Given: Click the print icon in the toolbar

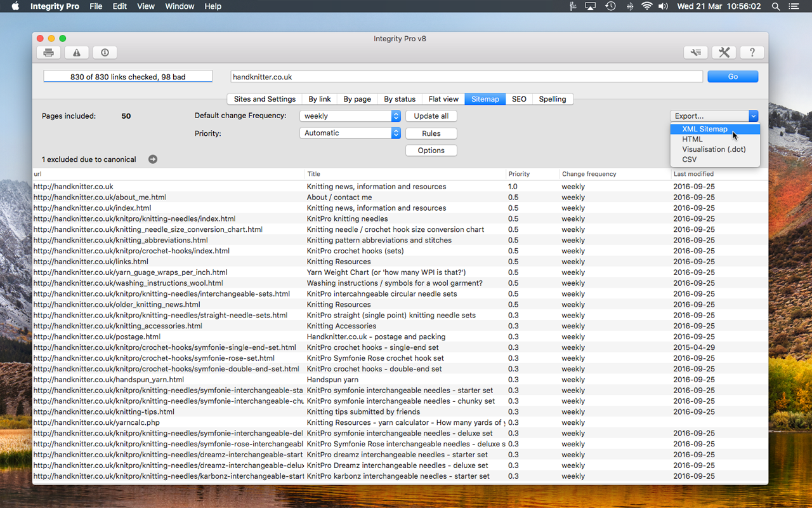Looking at the screenshot, I should click(49, 53).
